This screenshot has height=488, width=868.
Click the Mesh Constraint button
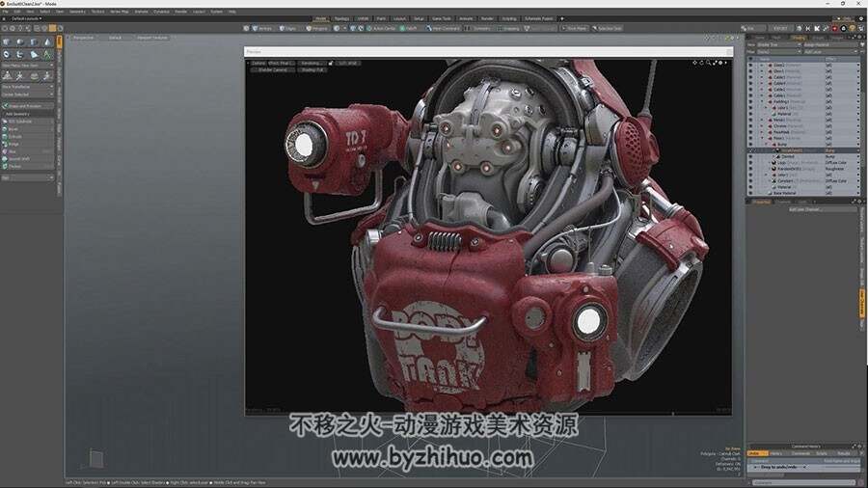444,28
